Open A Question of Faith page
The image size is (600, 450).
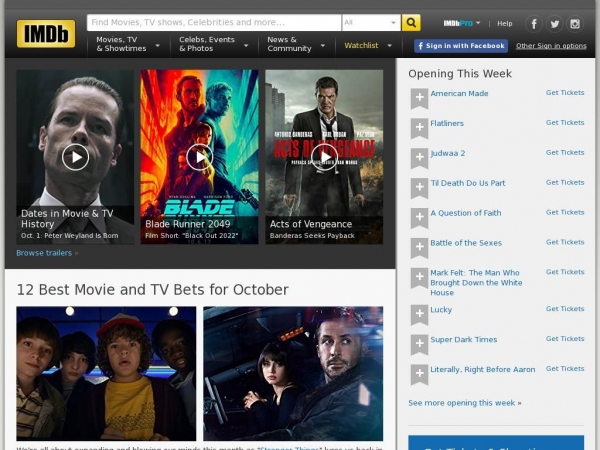coord(466,213)
